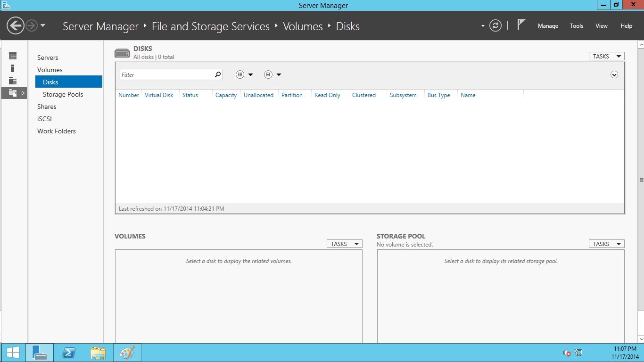Screen dimensions: 644x362
Task: Select Volumes in the navigation pane
Action: pyautogui.click(x=50, y=70)
